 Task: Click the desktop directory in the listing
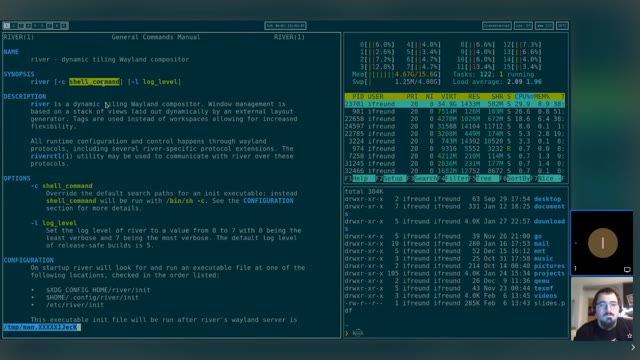pyautogui.click(x=547, y=199)
